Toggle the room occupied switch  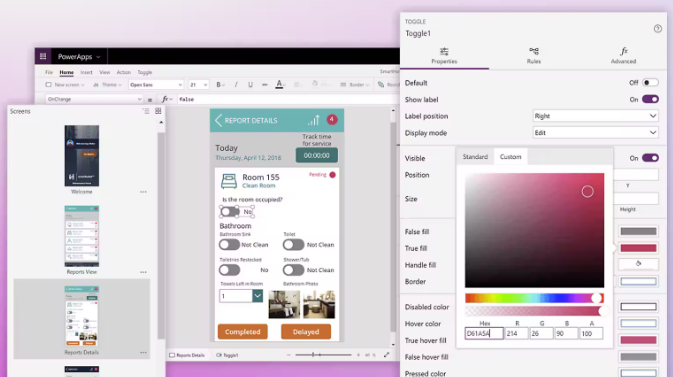(x=230, y=211)
